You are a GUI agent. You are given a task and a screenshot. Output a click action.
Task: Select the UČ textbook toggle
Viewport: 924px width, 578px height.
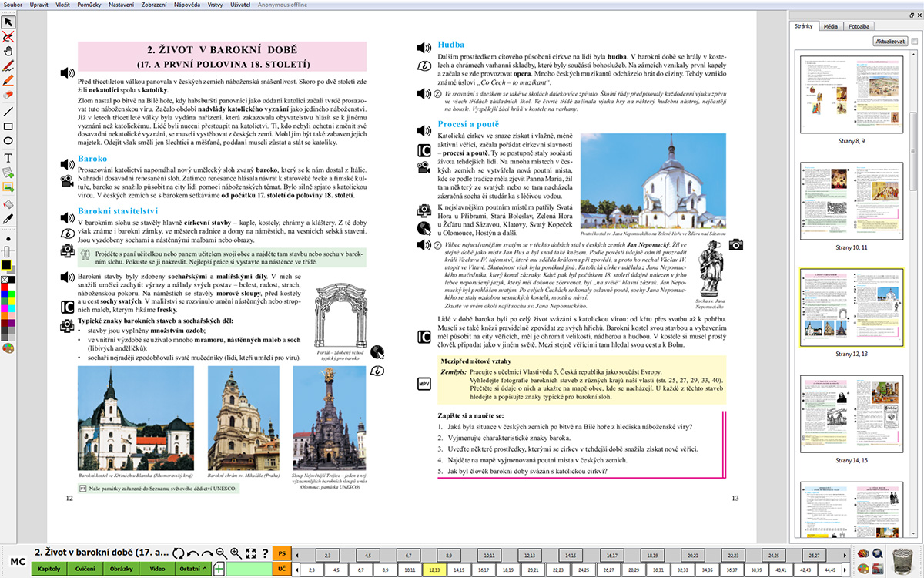tap(282, 569)
